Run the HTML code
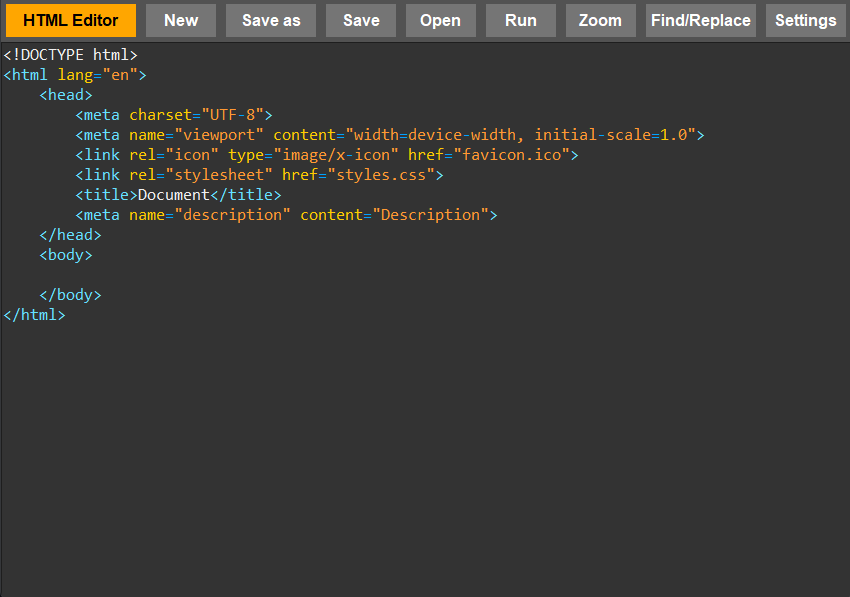The width and height of the screenshot is (850, 597). 520,21
